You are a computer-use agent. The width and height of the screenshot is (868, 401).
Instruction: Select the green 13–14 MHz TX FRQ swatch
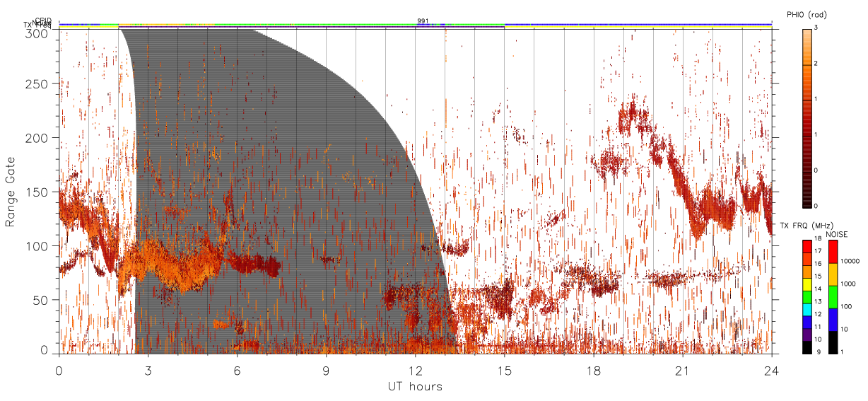pos(807,296)
